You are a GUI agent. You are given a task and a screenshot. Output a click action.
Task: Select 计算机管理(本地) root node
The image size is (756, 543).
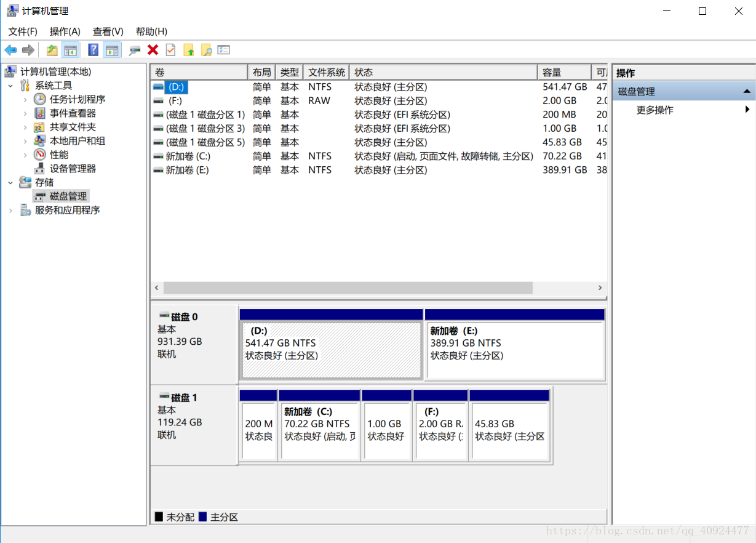coord(55,71)
